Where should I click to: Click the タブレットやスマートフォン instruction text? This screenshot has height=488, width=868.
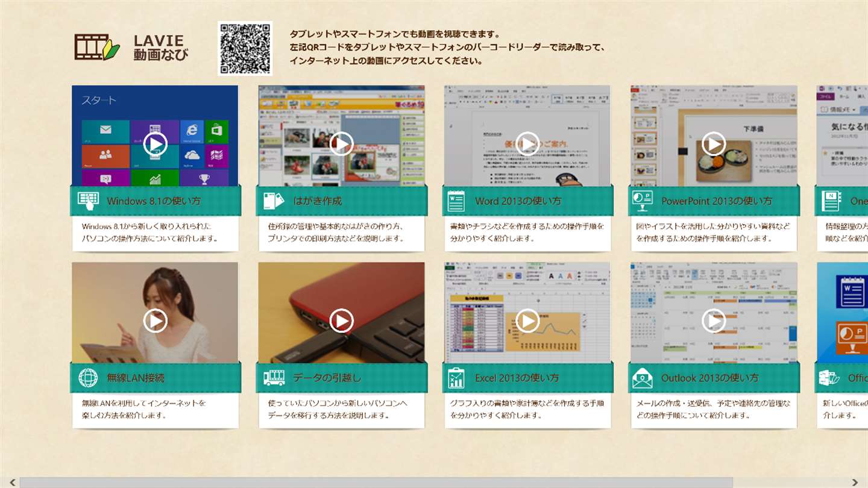pos(447,47)
